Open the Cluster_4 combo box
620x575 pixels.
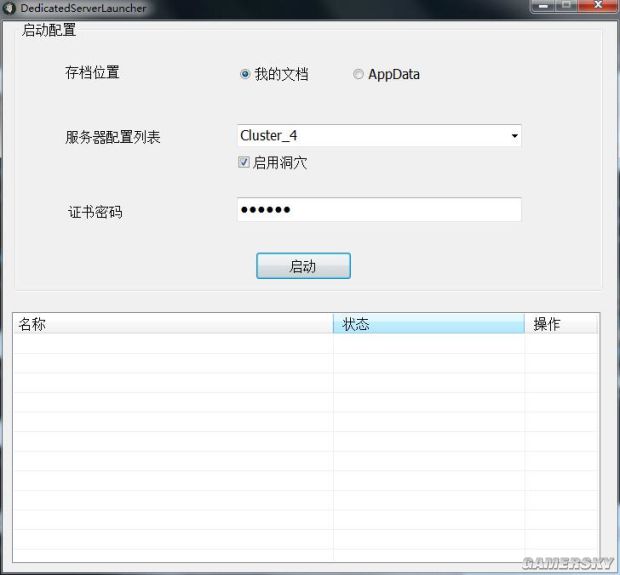tap(370, 136)
